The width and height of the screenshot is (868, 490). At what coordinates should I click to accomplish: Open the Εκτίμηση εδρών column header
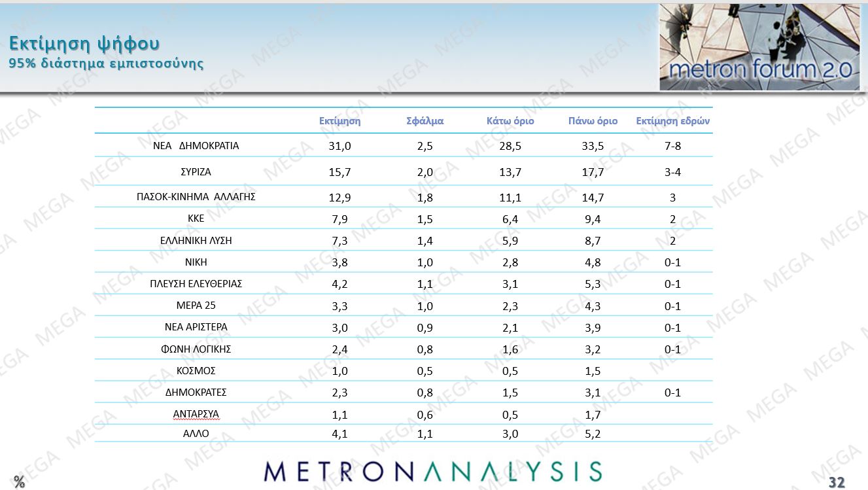(674, 120)
